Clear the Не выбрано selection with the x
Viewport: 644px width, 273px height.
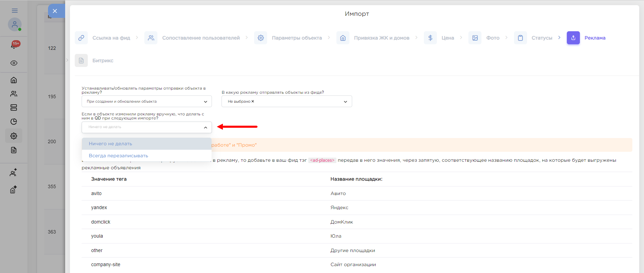point(253,101)
